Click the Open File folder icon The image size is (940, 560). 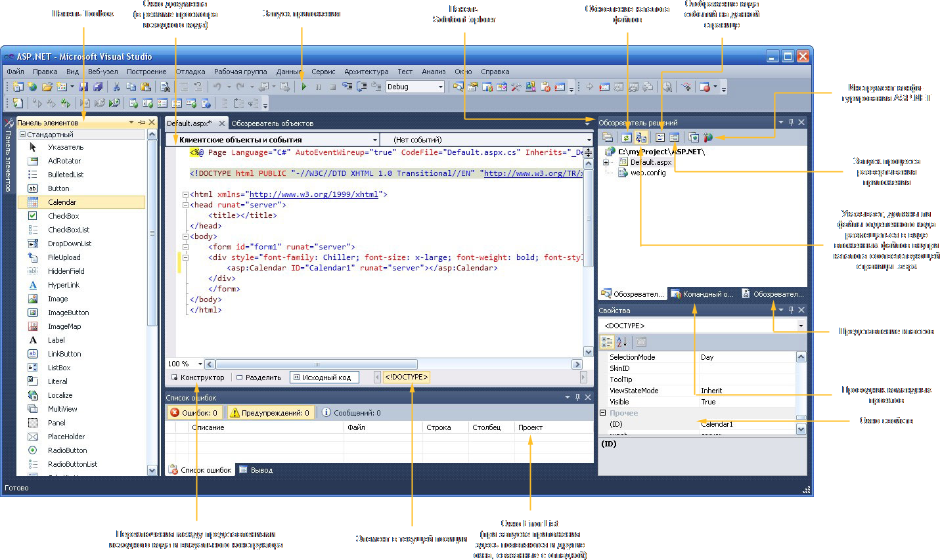click(47, 87)
